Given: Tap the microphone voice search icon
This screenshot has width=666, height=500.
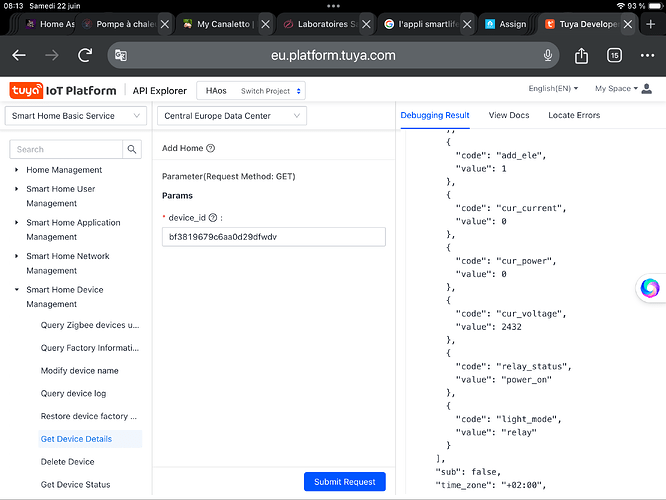Looking at the screenshot, I should pyautogui.click(x=548, y=55).
